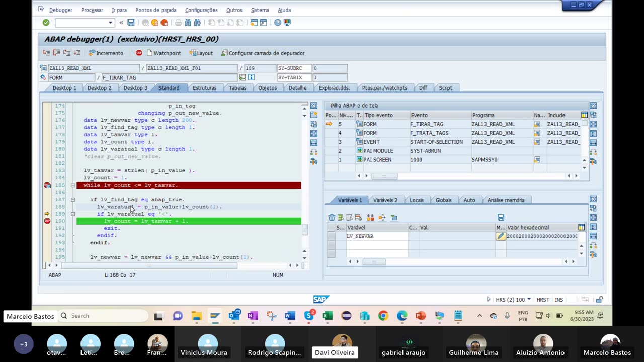Screen dimensions: 644x362
Task: Switch to the Estruturas tab
Action: click(x=204, y=88)
